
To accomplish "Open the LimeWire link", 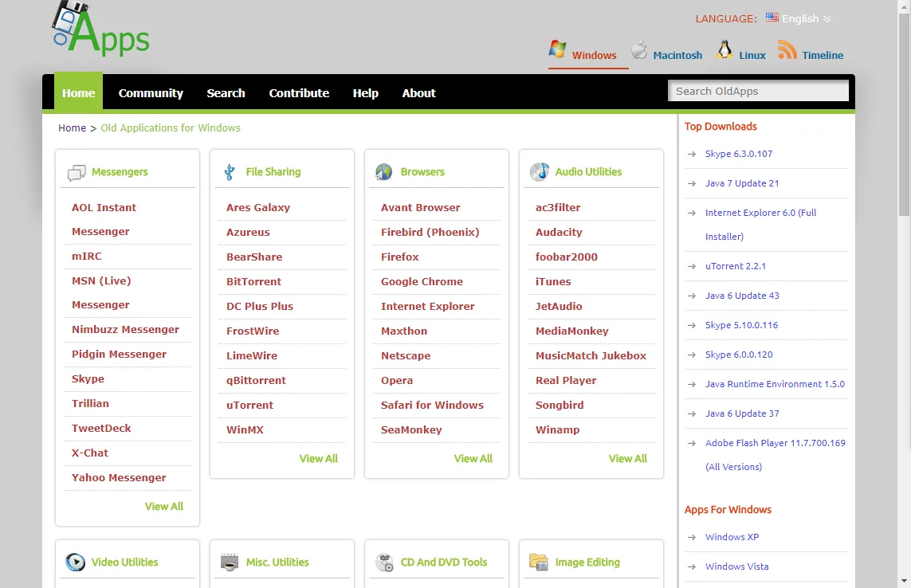I will coord(252,355).
